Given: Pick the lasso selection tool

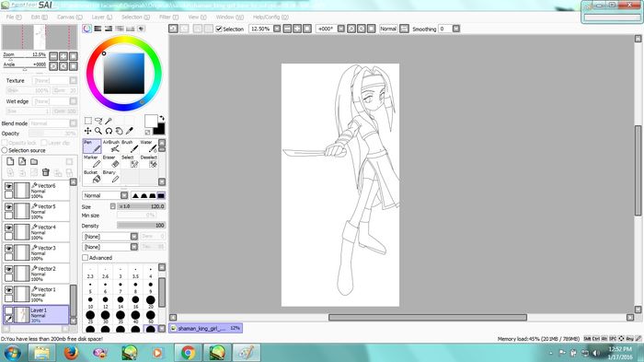Looking at the screenshot, I should tap(98, 121).
